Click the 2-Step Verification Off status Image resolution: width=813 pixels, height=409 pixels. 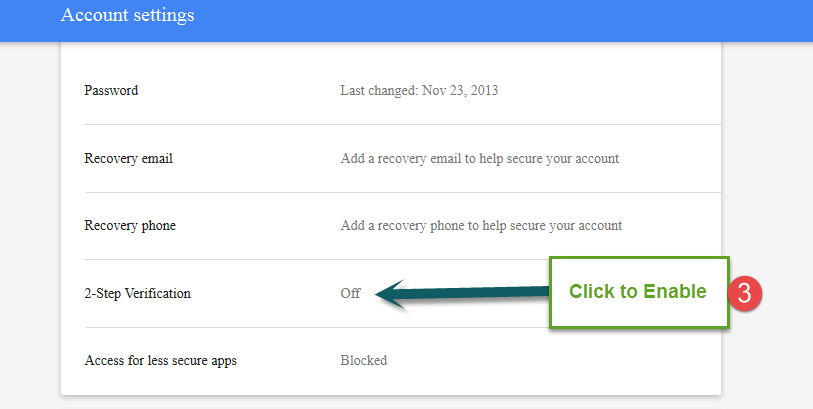350,293
